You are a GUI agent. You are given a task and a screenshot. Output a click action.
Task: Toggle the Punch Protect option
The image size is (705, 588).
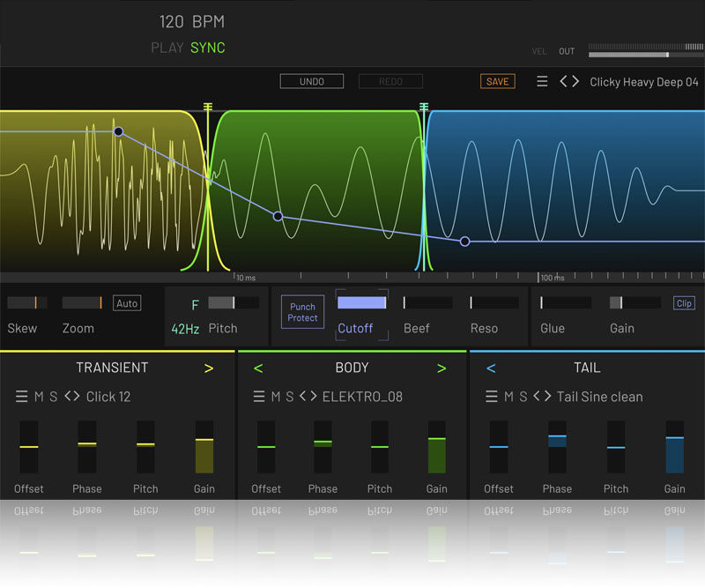coord(302,313)
